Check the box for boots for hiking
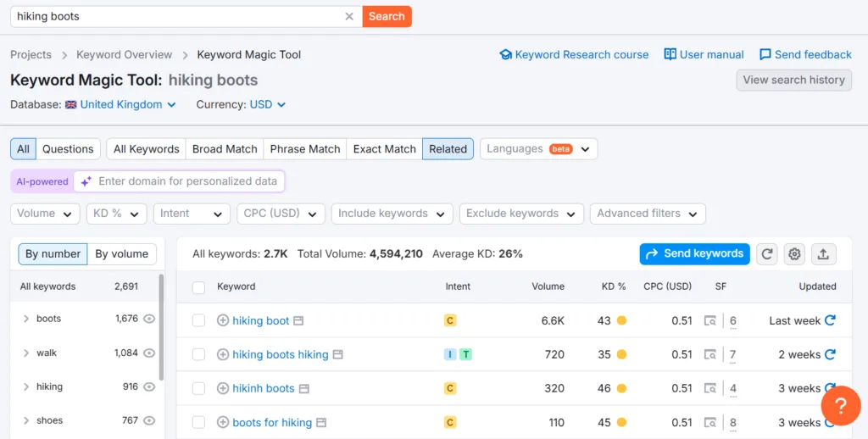868x439 pixels. click(x=198, y=422)
